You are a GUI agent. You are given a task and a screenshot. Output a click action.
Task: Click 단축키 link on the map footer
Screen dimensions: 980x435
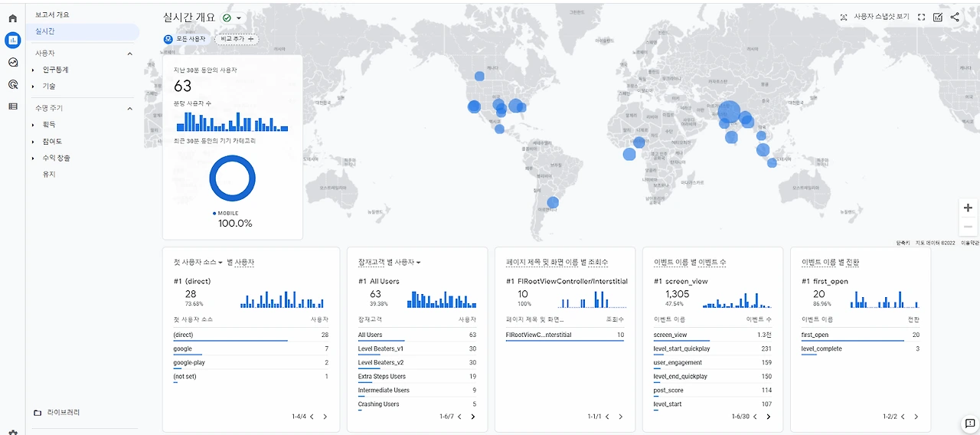point(904,243)
